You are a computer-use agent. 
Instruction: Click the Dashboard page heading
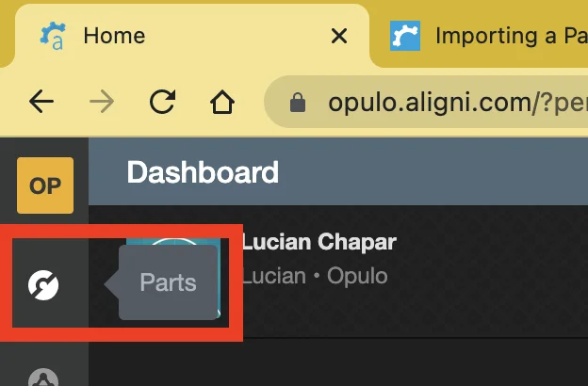click(x=203, y=172)
